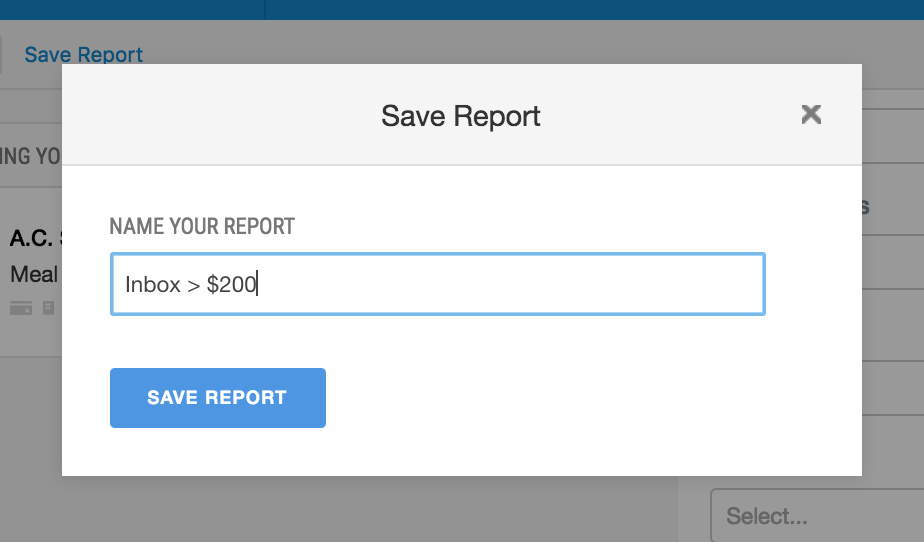Click the dark blue top navigation bar

[x=595, y=9]
